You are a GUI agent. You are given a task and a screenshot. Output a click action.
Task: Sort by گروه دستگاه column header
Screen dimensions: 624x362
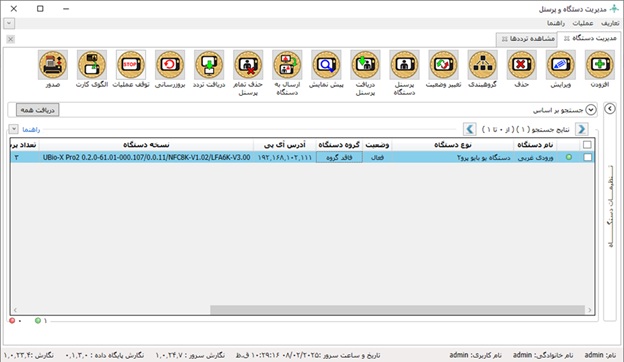pos(339,145)
